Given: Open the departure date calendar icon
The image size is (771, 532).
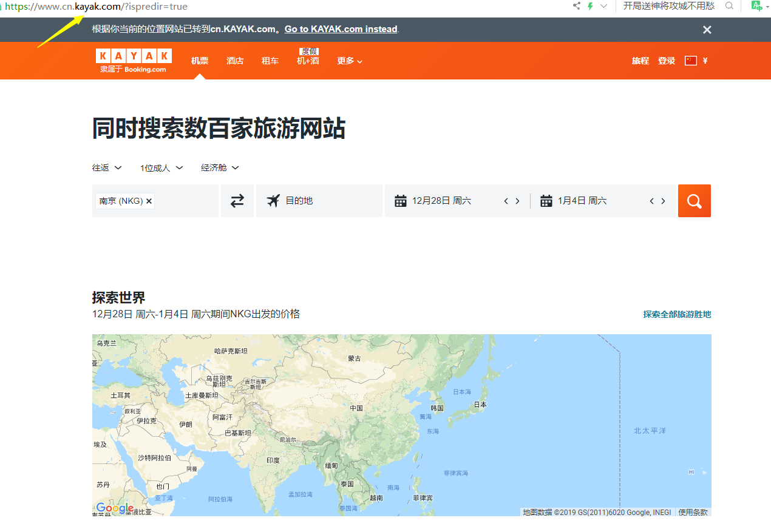Looking at the screenshot, I should pyautogui.click(x=401, y=201).
